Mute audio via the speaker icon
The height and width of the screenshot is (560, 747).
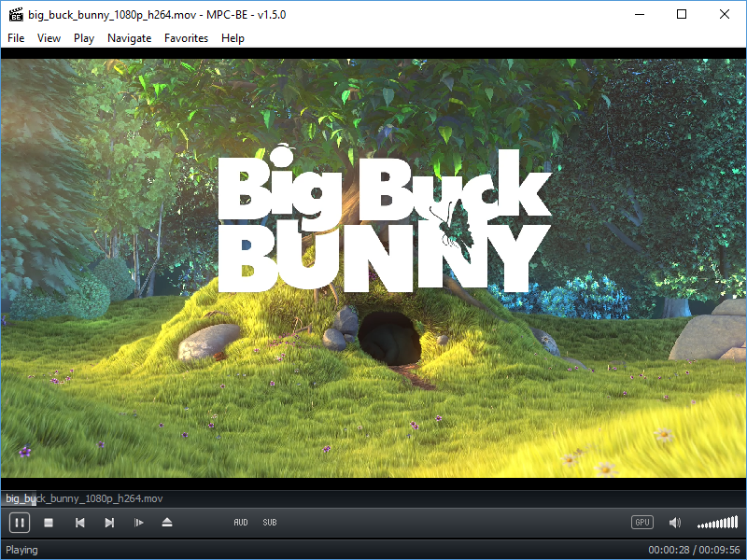[x=675, y=523]
